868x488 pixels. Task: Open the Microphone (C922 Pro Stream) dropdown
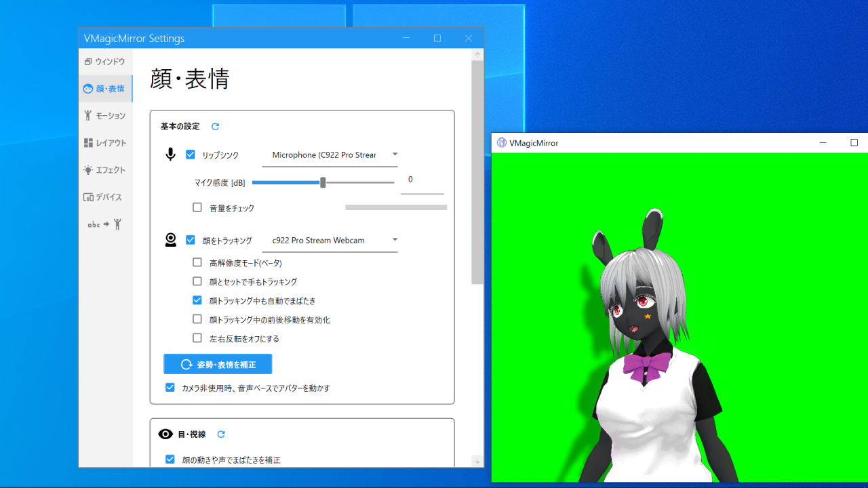click(x=330, y=155)
